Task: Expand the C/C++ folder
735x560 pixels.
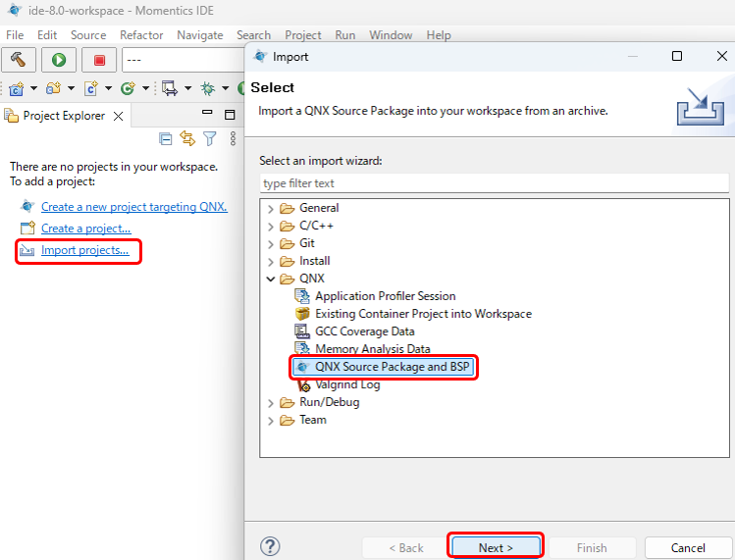Action: (x=271, y=227)
